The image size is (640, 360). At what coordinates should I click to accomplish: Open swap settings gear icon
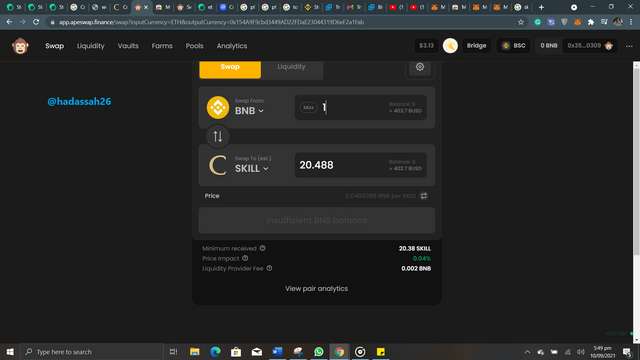pyautogui.click(x=420, y=67)
